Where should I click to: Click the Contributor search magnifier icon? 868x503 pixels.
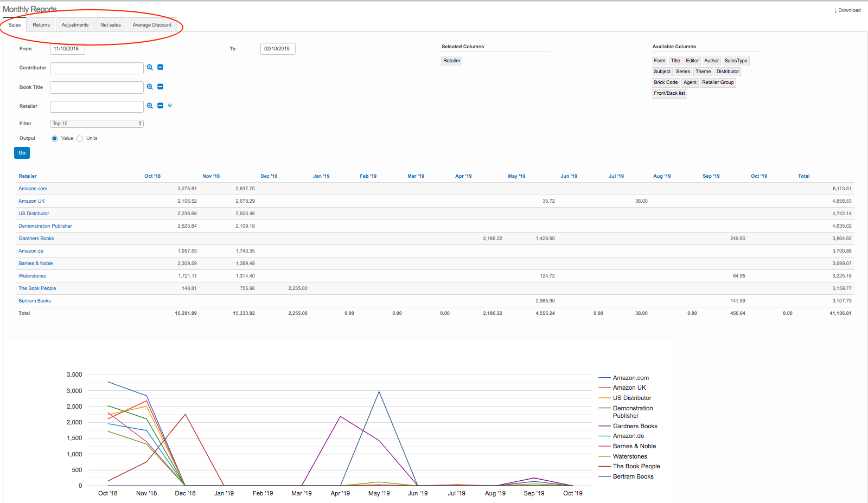(150, 67)
